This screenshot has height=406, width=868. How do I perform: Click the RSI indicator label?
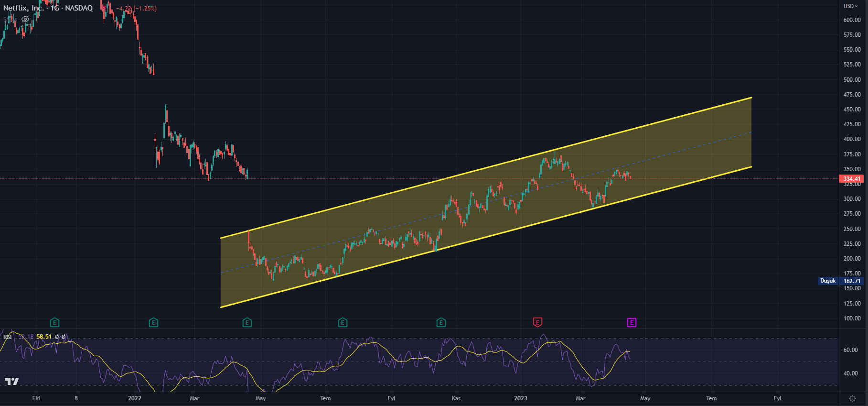[x=8, y=337]
